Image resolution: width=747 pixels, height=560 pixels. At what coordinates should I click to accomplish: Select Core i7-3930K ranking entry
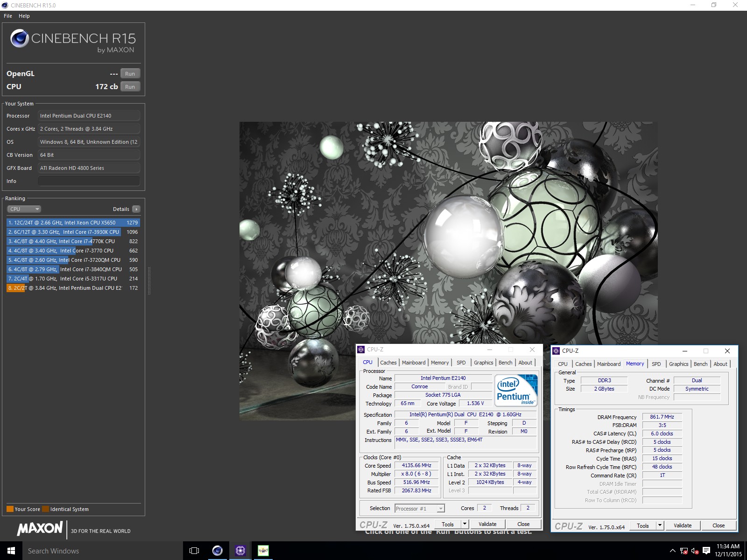pos(73,232)
